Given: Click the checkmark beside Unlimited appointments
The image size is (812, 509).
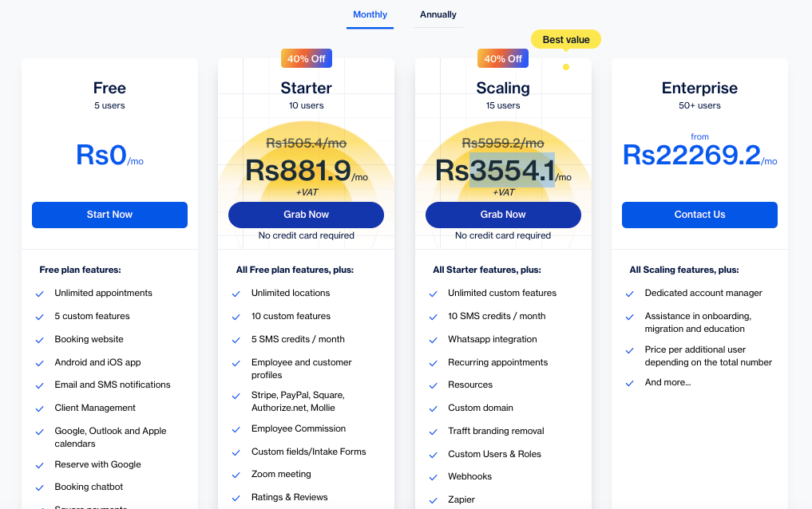Looking at the screenshot, I should click(39, 294).
